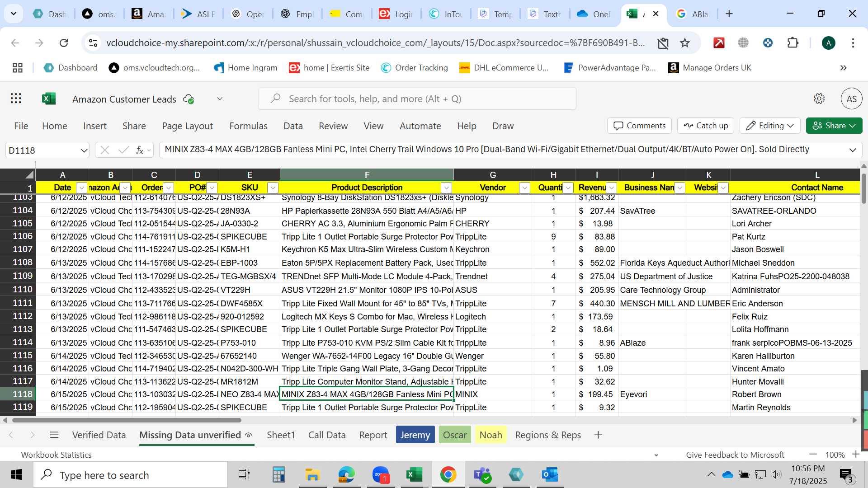The height and width of the screenshot is (488, 868).
Task: Click the Excel logo icon beside the file name
Action: pos(48,99)
